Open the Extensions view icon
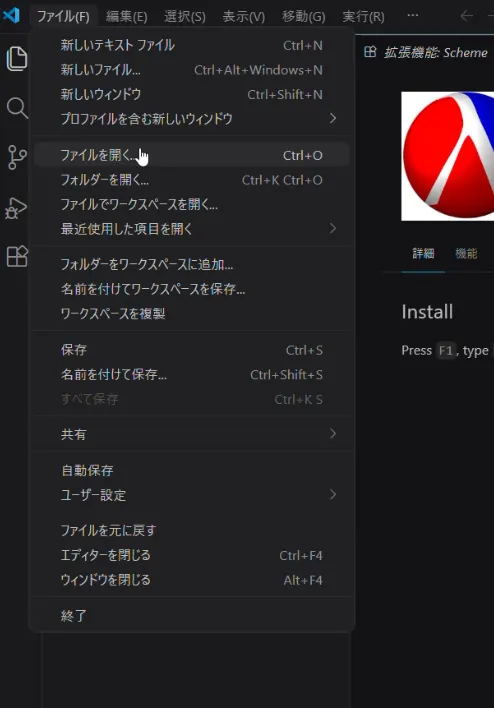Image resolution: width=494 pixels, height=708 pixels. click(x=17, y=256)
